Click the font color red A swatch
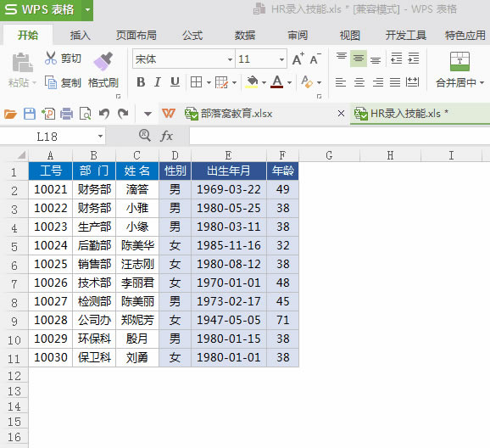 click(277, 82)
